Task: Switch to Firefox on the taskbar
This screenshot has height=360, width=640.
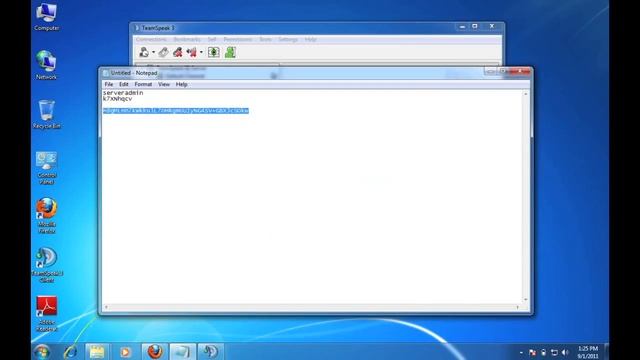Action: point(155,351)
